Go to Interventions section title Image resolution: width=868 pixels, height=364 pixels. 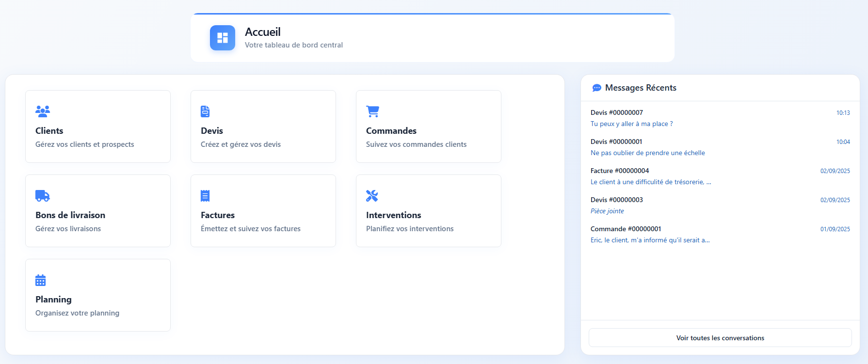(x=393, y=215)
